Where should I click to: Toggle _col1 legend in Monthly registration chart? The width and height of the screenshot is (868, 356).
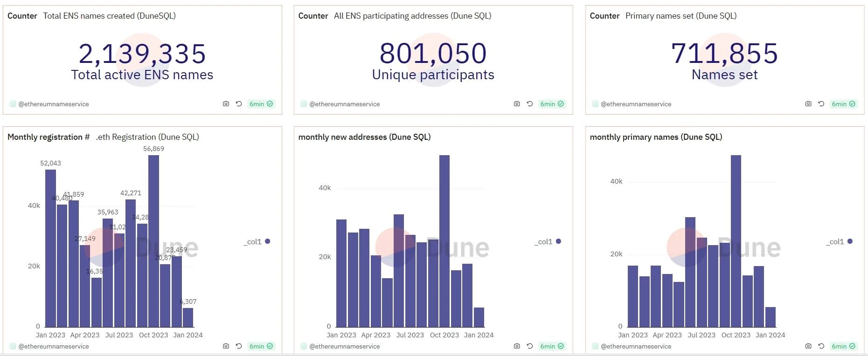point(257,241)
